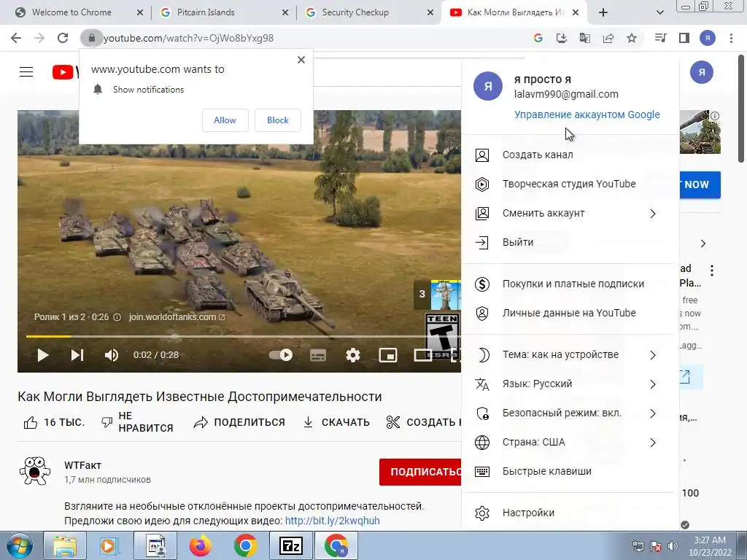Open the WTFакт channel name
The image size is (747, 560).
click(83, 465)
